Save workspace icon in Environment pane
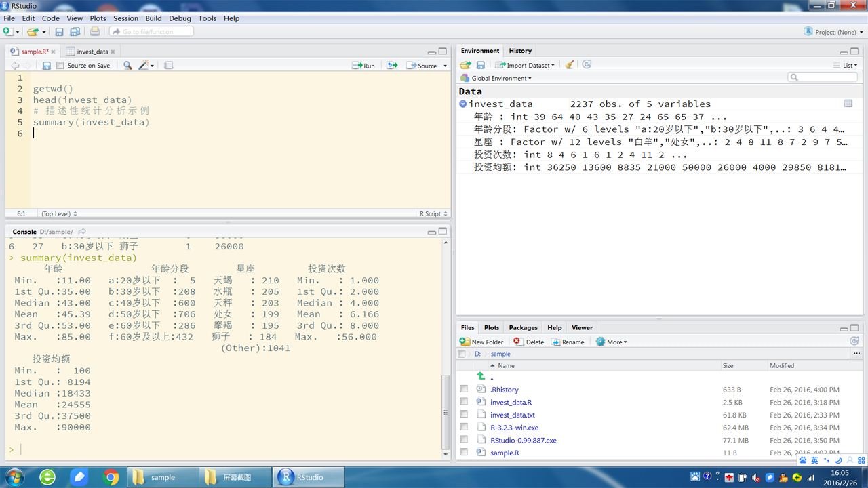Viewport: 868px width, 488px height. coord(480,65)
